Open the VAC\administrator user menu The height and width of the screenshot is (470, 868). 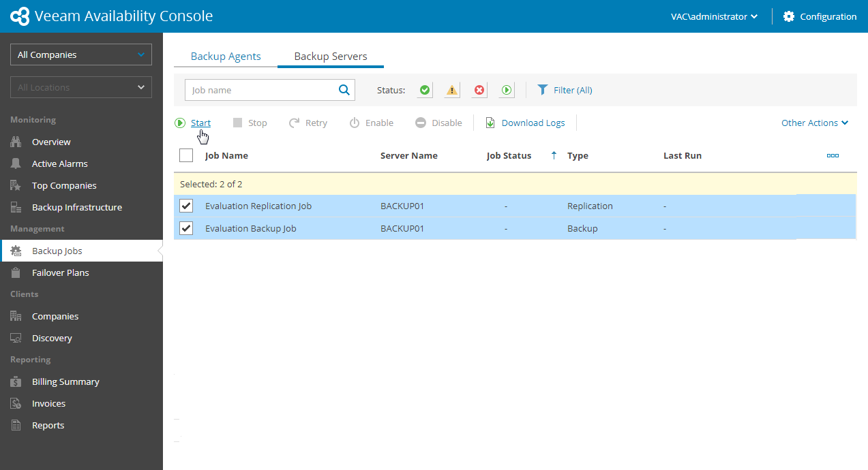pos(714,16)
